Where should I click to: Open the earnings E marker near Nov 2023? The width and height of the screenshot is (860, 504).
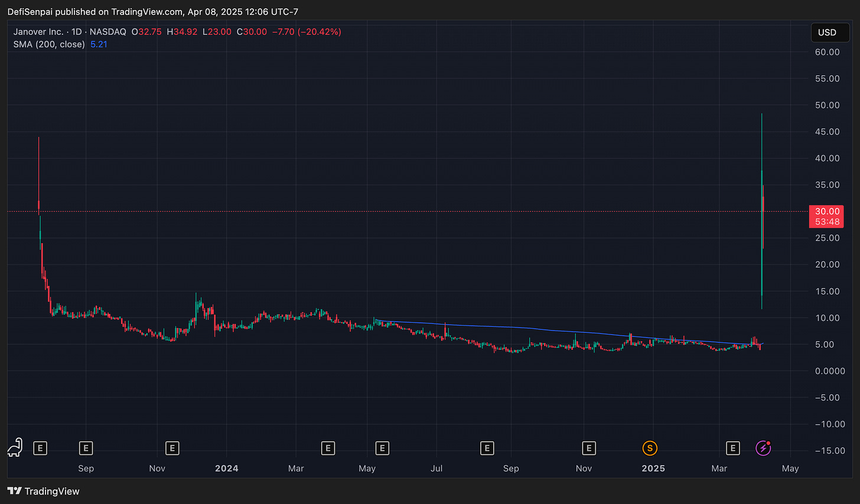(172, 449)
